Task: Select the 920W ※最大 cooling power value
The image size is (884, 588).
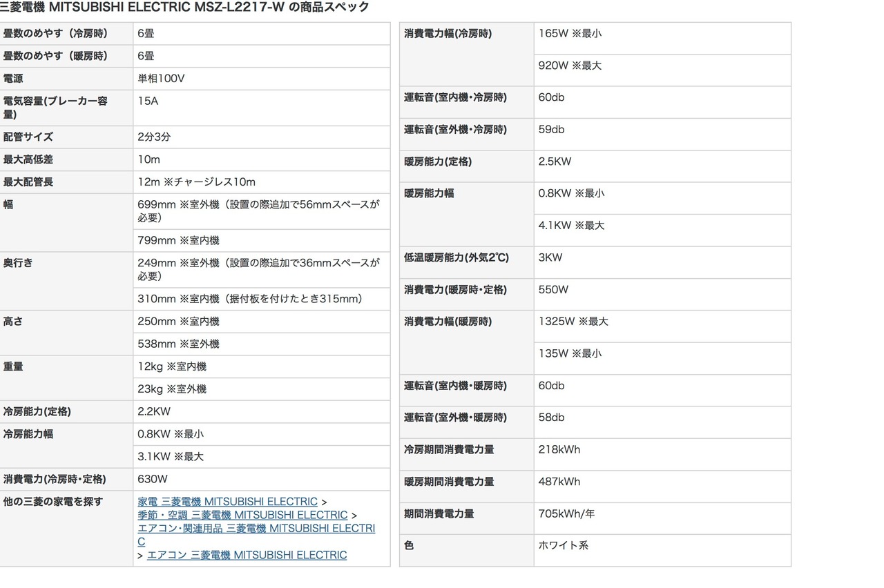Action: point(570,65)
